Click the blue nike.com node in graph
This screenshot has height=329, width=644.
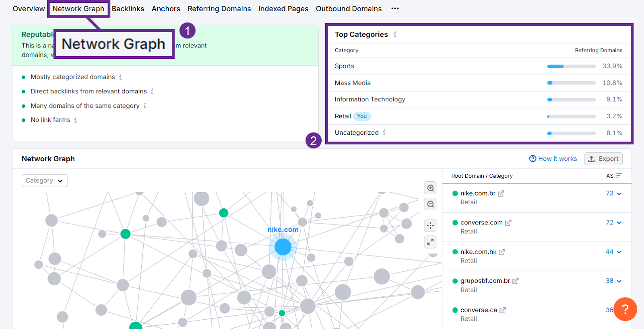tap(283, 247)
